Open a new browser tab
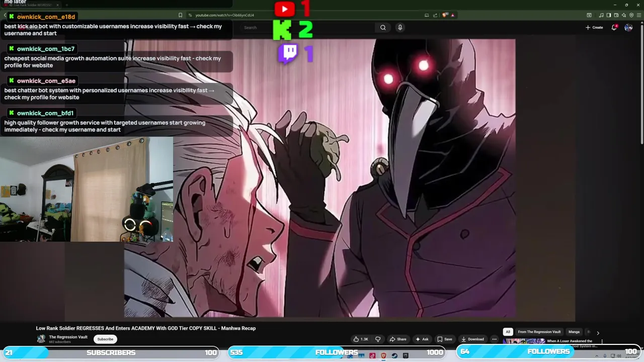The width and height of the screenshot is (644, 362). tap(67, 5)
